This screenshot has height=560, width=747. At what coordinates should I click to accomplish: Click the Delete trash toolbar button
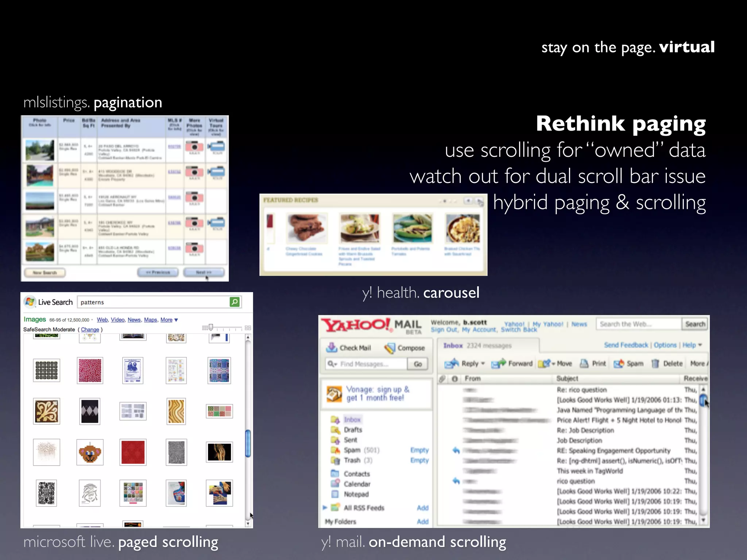point(667,363)
